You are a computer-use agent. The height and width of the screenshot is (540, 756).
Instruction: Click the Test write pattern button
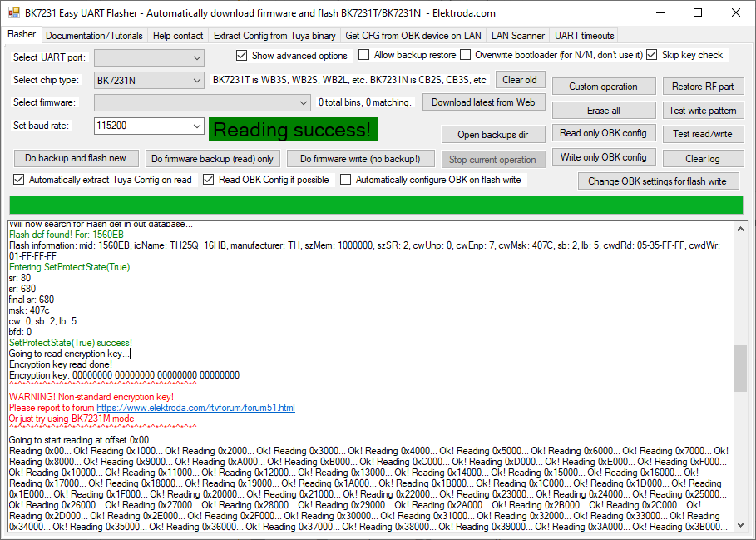tap(703, 111)
